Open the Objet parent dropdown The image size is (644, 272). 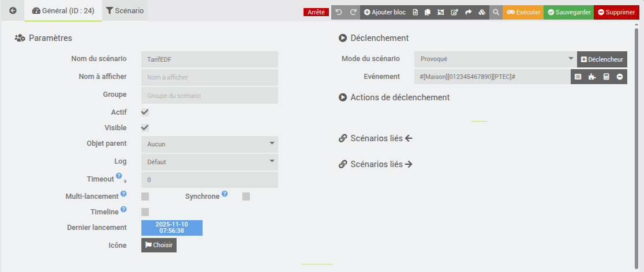(209, 144)
